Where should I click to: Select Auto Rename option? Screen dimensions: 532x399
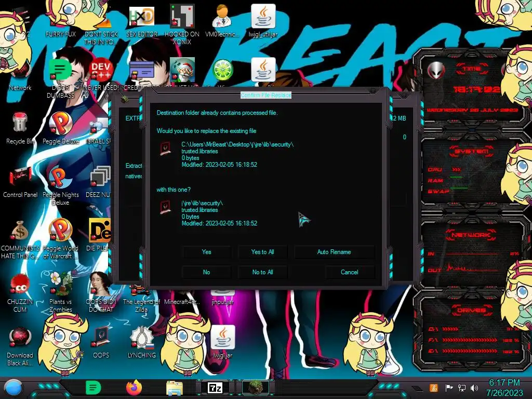(334, 252)
